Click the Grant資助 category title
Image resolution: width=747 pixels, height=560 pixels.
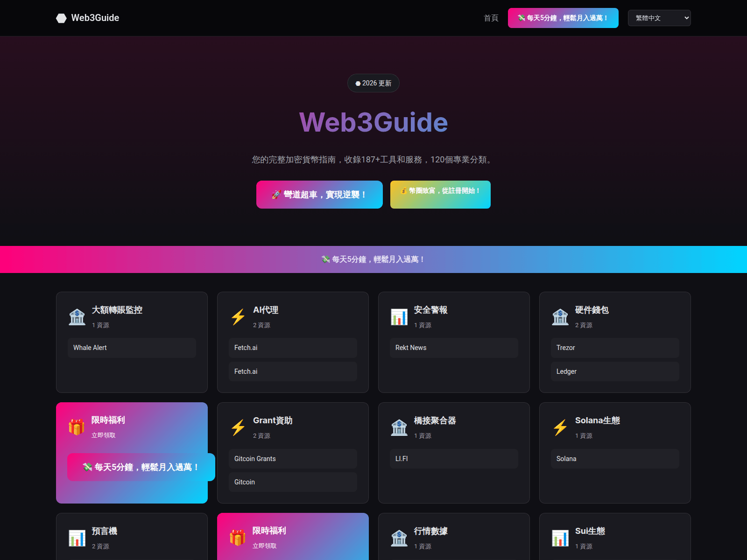point(273,420)
